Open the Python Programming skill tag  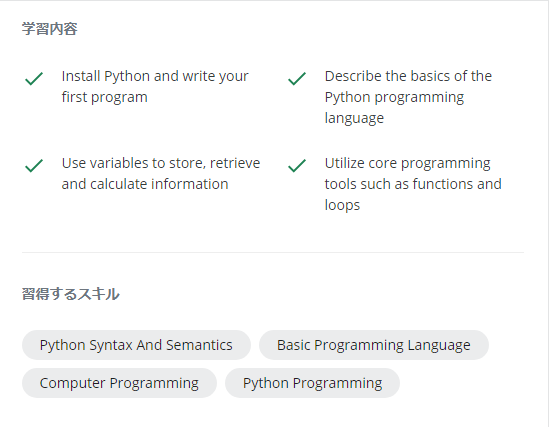312,383
